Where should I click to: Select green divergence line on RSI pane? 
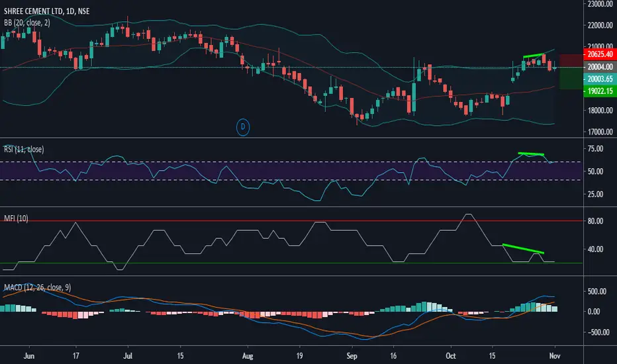pos(531,154)
